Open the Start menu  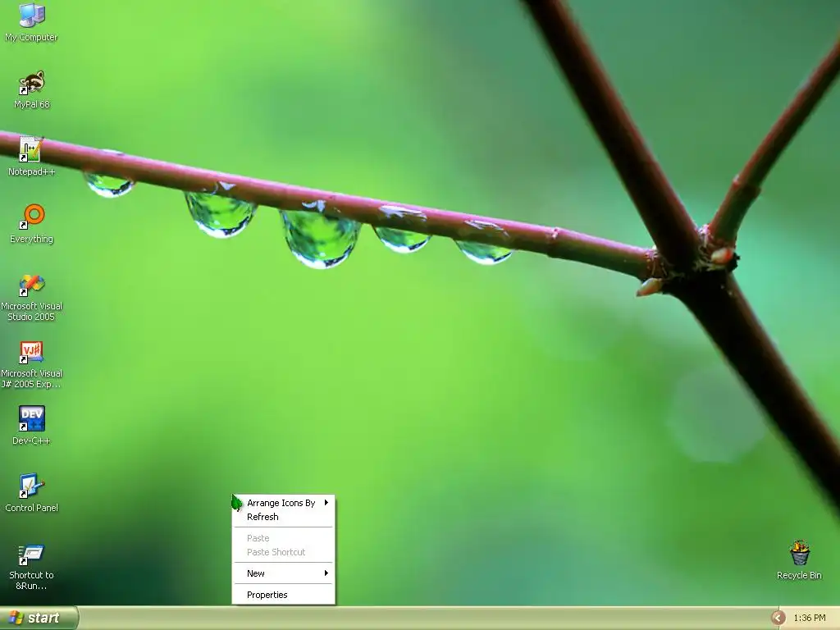[x=39, y=618]
